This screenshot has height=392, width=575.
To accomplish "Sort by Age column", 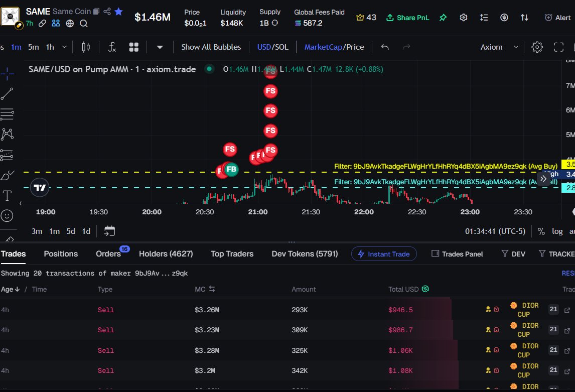I will pos(10,289).
